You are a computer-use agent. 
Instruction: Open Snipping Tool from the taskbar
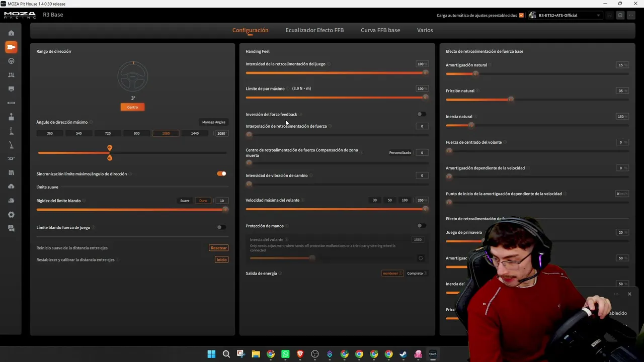(x=241, y=354)
